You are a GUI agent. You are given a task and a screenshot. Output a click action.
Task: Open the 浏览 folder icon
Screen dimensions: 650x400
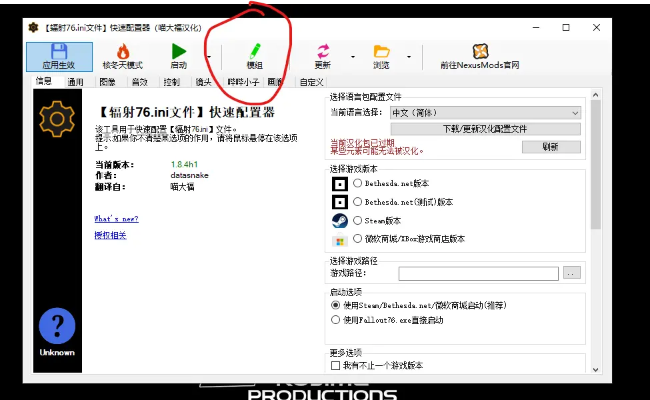coord(381,52)
